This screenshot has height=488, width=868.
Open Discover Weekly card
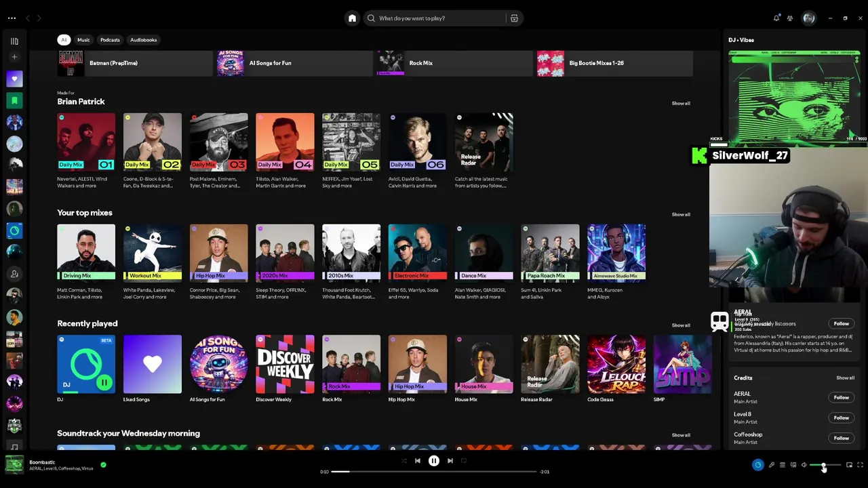tap(285, 369)
